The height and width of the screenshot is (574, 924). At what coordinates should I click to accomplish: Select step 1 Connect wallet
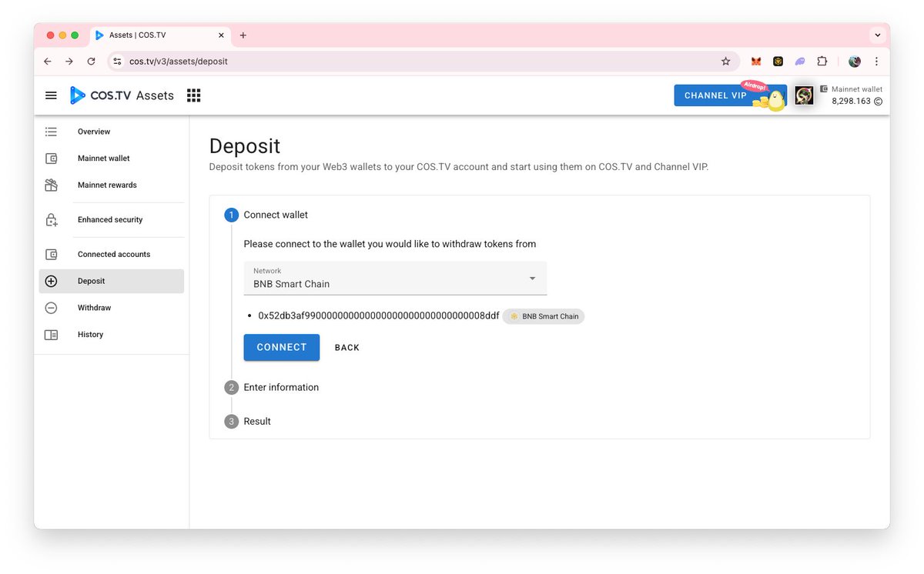pyautogui.click(x=266, y=215)
